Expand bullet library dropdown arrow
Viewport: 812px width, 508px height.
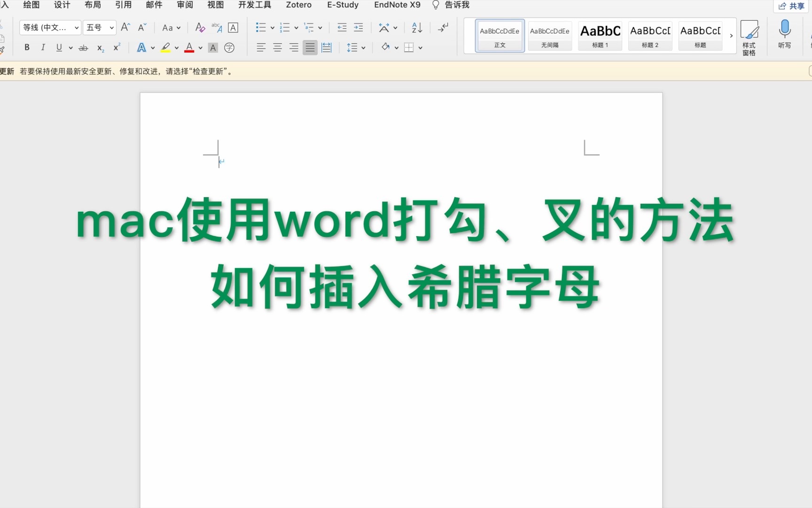(273, 28)
